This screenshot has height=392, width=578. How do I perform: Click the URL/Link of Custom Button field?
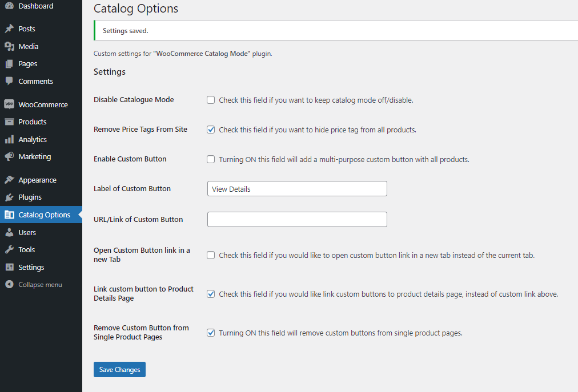click(x=296, y=219)
